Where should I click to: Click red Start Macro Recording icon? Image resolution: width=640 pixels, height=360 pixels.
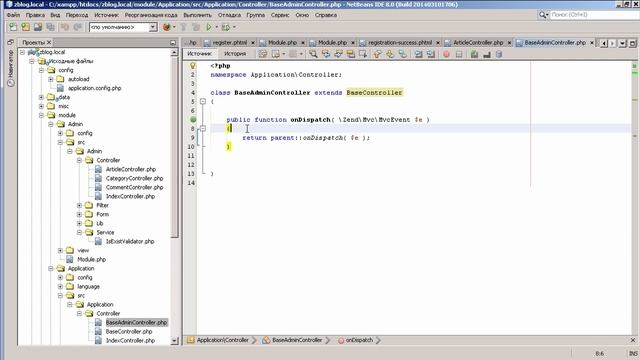pyautogui.click(x=446, y=54)
